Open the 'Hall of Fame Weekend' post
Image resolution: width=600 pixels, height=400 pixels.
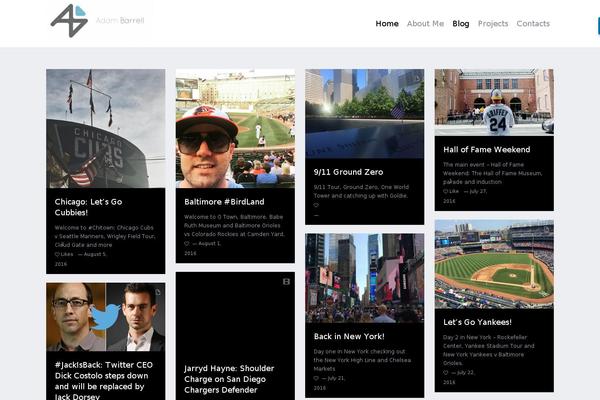[x=487, y=150]
